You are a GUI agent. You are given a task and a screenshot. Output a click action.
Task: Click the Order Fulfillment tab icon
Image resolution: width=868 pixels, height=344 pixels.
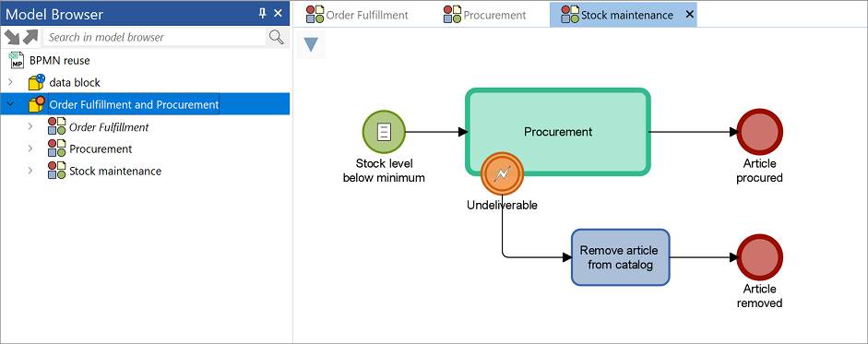tap(315, 15)
